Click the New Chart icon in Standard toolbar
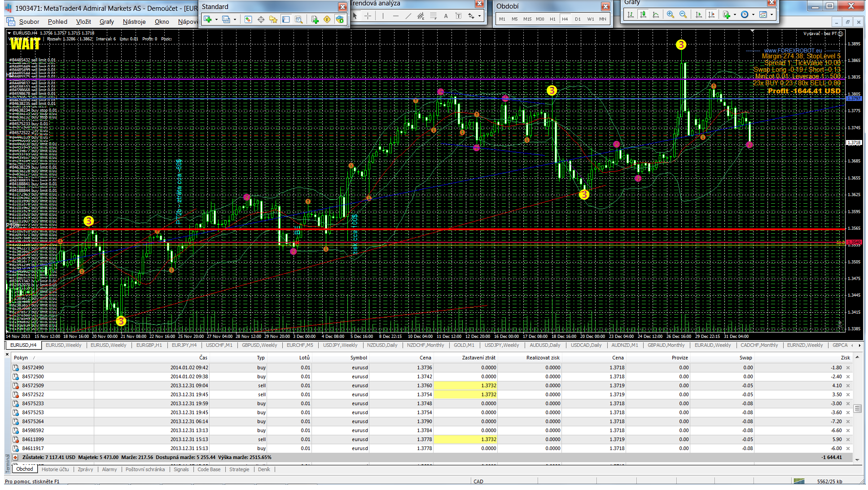868x490 pixels. [207, 19]
